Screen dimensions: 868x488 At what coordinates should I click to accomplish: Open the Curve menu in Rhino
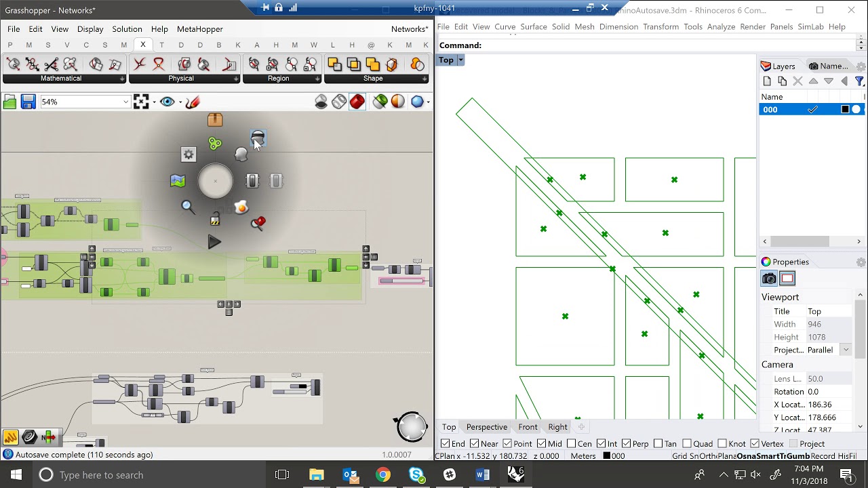(505, 26)
